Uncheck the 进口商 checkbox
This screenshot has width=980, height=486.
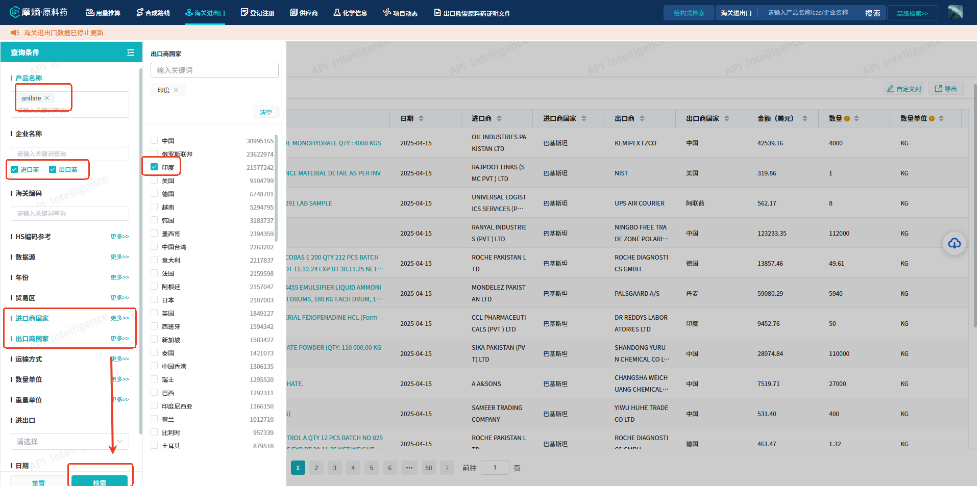15,169
